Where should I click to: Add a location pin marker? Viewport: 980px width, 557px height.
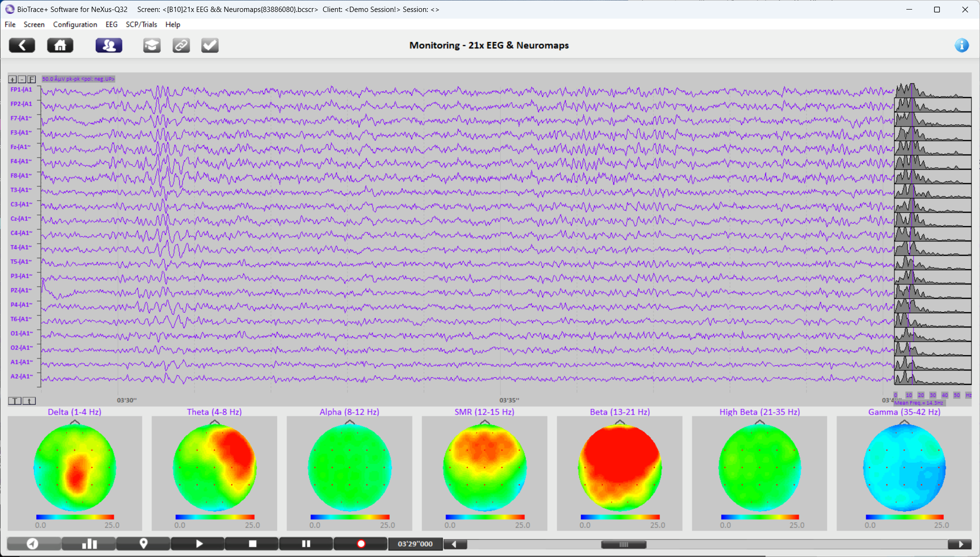(143, 544)
